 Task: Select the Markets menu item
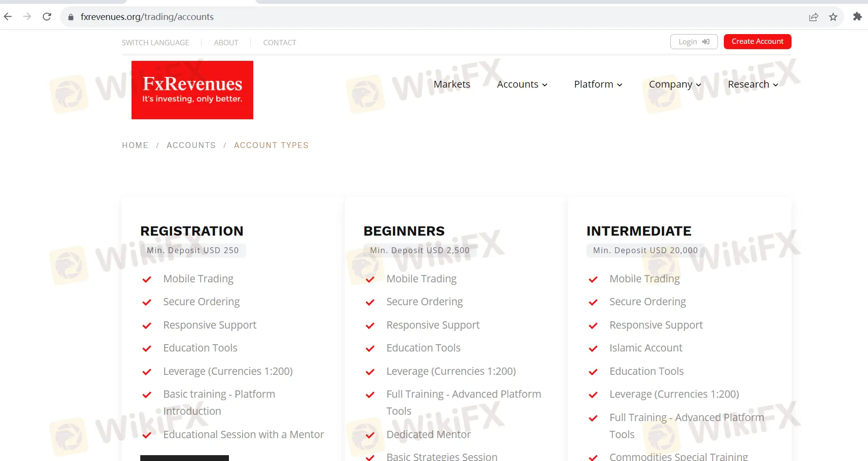click(452, 84)
